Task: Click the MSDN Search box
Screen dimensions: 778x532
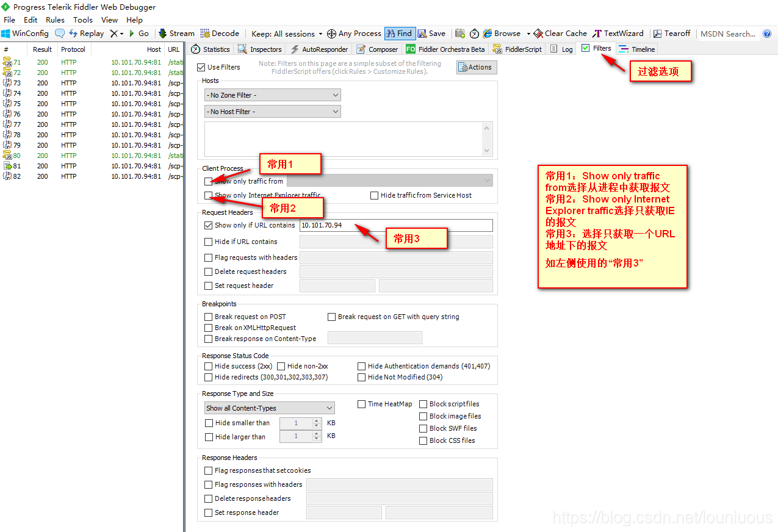Action: coord(728,34)
